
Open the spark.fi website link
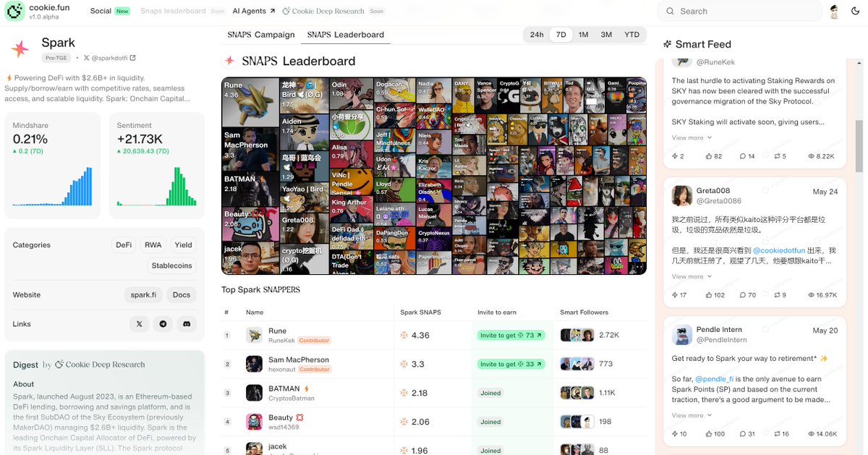coord(143,295)
